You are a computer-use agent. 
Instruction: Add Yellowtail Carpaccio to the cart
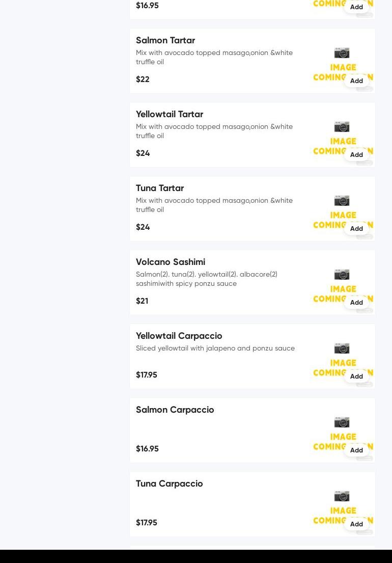356,377
